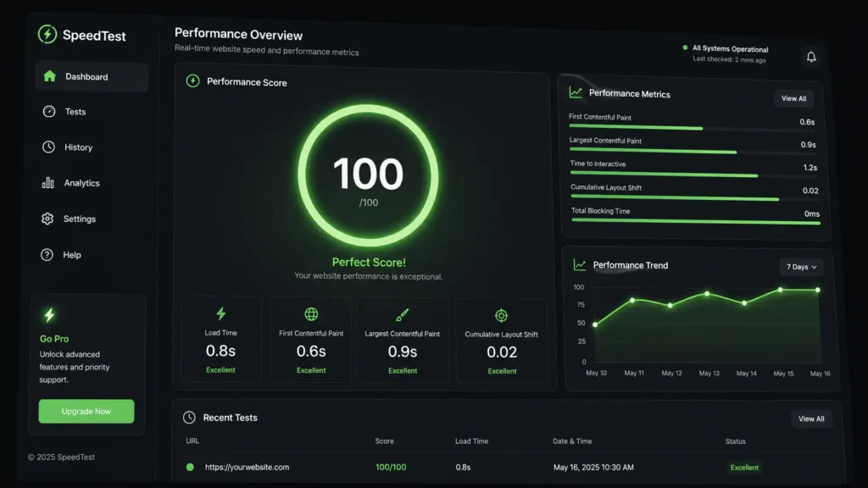
Task: Click the Total Blocking Time progress bar
Action: (696, 221)
